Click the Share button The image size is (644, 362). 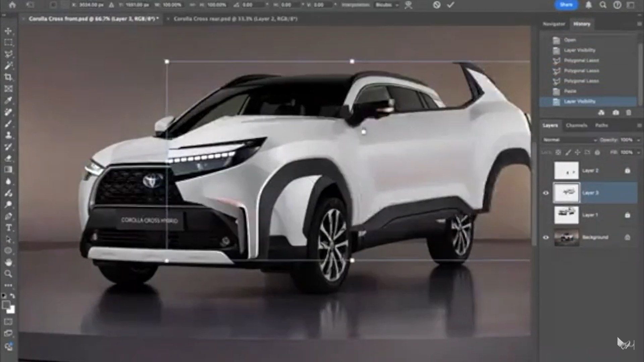click(x=566, y=5)
